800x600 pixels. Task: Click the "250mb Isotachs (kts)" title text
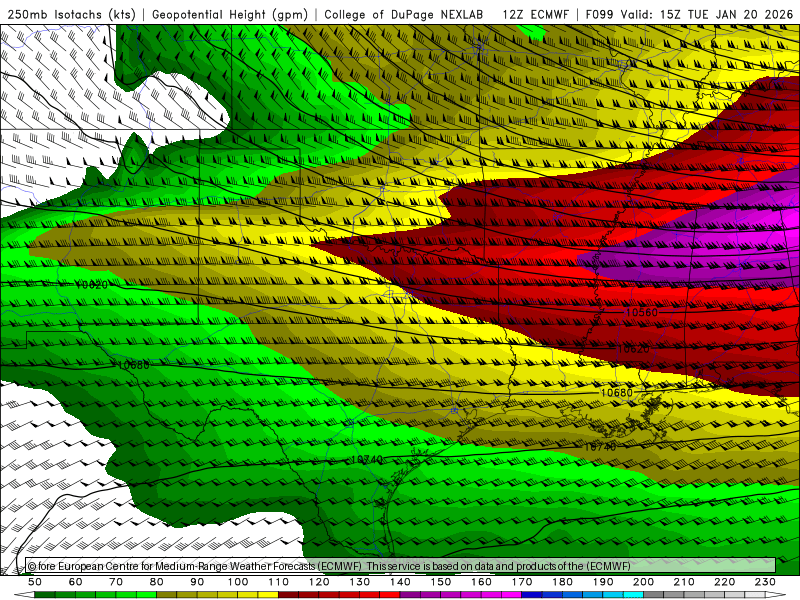click(71, 15)
